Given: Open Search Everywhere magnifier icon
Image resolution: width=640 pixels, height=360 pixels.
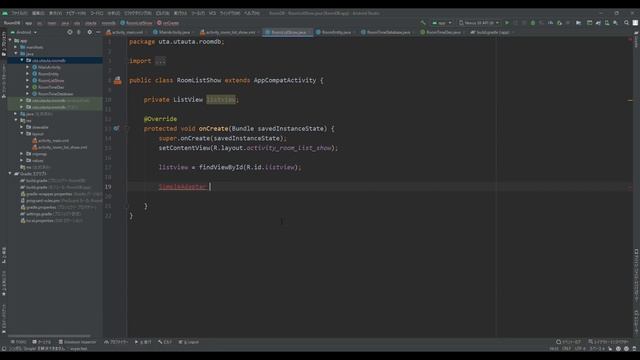Looking at the screenshot, I should point(627,23).
